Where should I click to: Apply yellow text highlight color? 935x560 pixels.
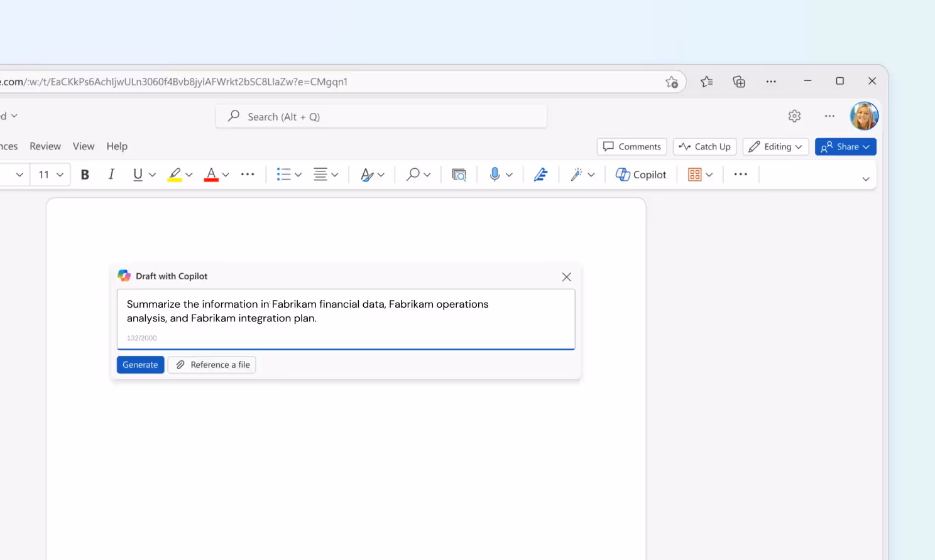[175, 175]
